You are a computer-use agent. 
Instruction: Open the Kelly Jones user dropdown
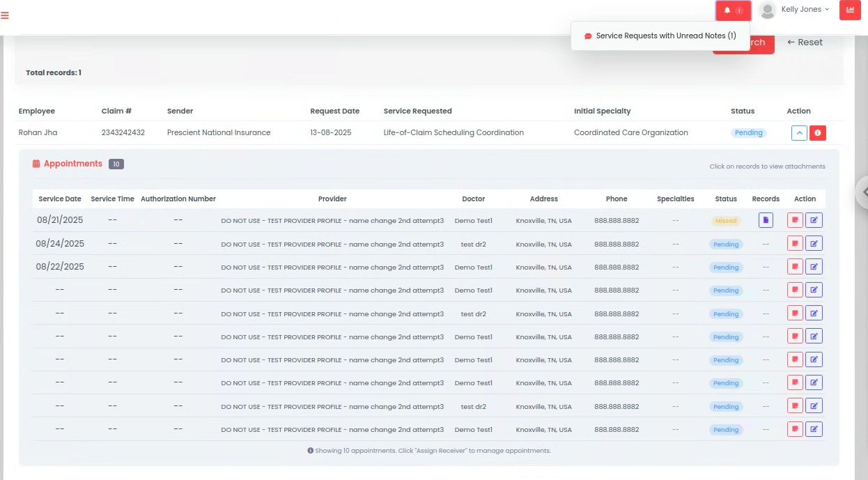coord(796,10)
